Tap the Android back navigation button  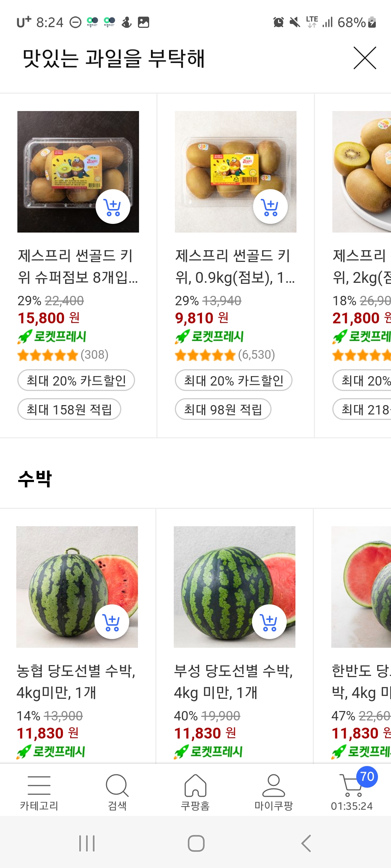(x=306, y=843)
